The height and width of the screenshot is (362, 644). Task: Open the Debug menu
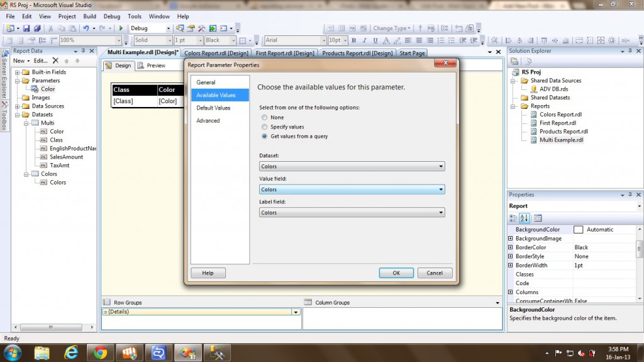coord(111,16)
